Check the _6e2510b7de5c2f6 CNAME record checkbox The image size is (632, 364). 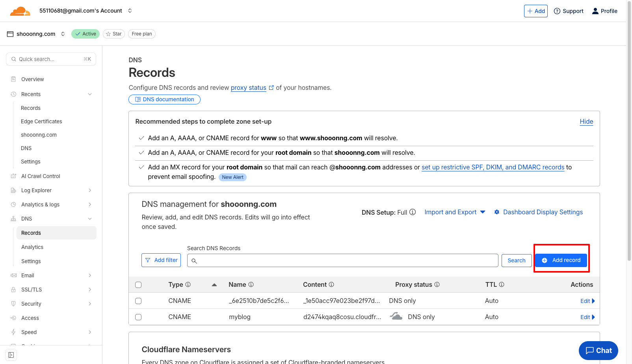coord(138,301)
